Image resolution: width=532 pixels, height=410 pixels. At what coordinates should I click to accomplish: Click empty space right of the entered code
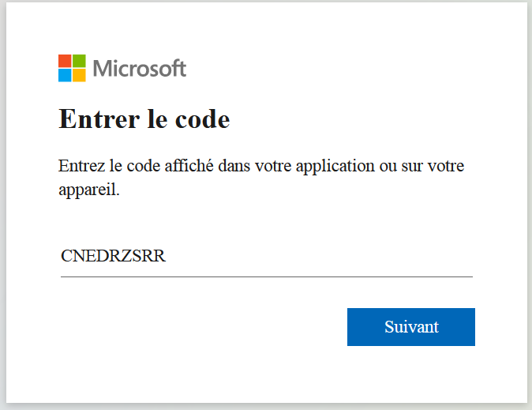pos(316,257)
